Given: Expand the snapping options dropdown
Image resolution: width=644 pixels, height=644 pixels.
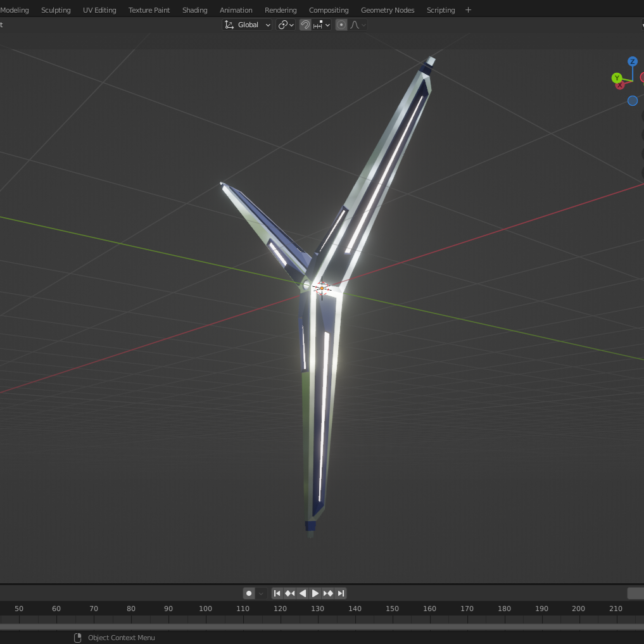Looking at the screenshot, I should (322, 25).
